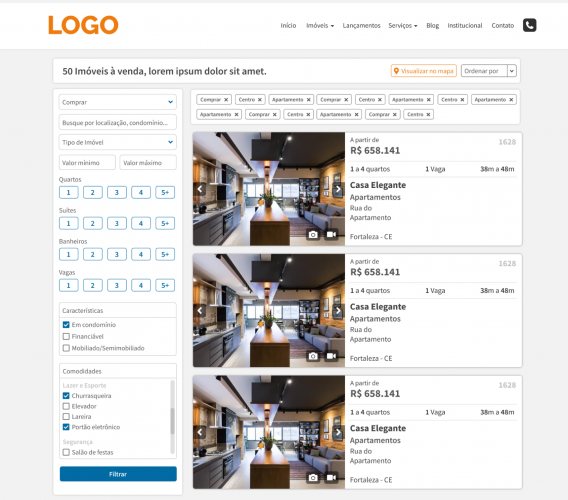Check Salão de festas option
Image resolution: width=568 pixels, height=500 pixels.
pos(66,452)
